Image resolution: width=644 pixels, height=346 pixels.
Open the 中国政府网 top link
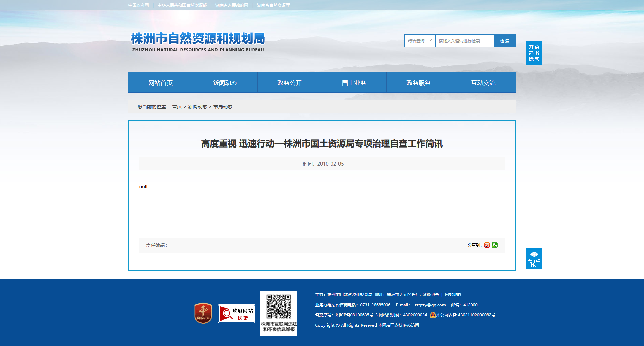[139, 5]
